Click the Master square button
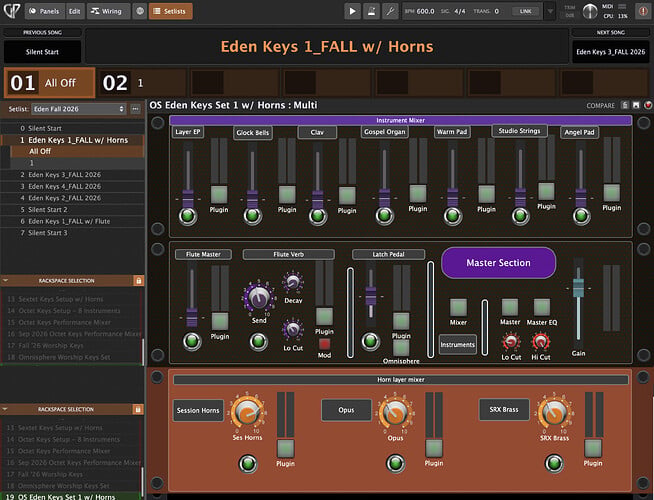This screenshot has height=500, width=654. [x=510, y=307]
